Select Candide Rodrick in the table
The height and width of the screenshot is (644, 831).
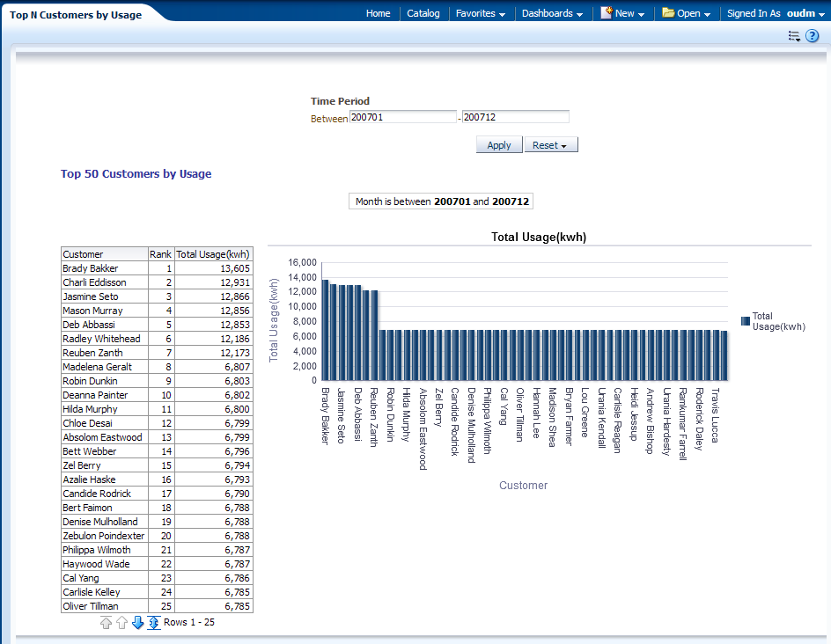97,493
